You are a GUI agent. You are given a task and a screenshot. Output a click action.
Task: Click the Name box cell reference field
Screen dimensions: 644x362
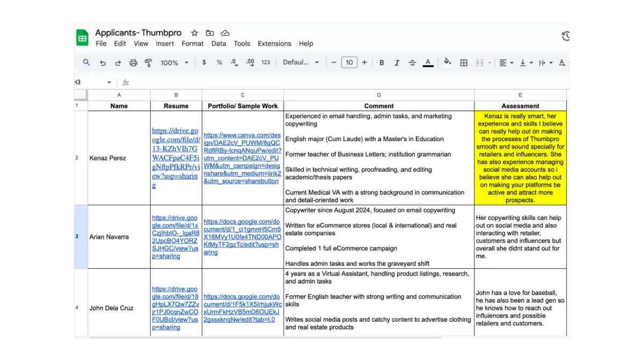[89, 83]
